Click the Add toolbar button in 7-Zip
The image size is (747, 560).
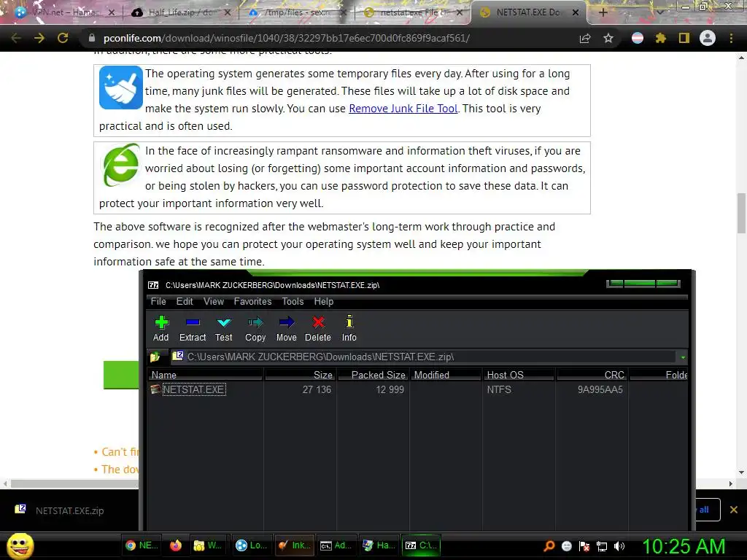[x=161, y=329]
